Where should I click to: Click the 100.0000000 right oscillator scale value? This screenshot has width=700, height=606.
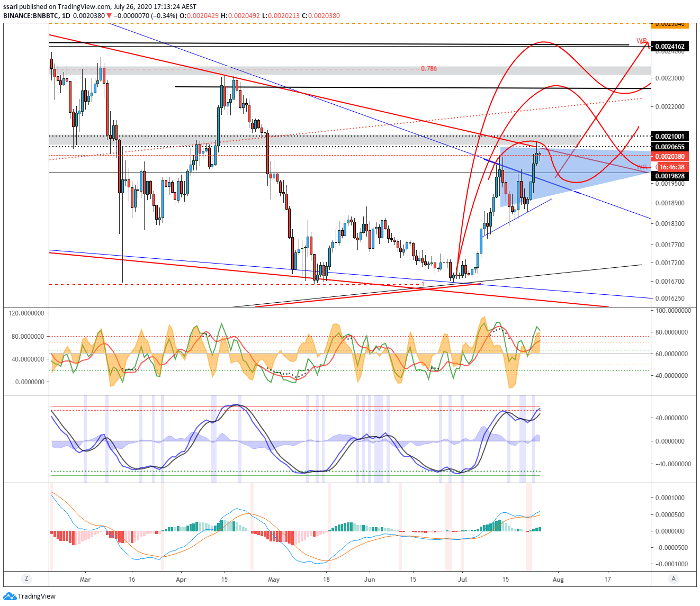pyautogui.click(x=673, y=311)
